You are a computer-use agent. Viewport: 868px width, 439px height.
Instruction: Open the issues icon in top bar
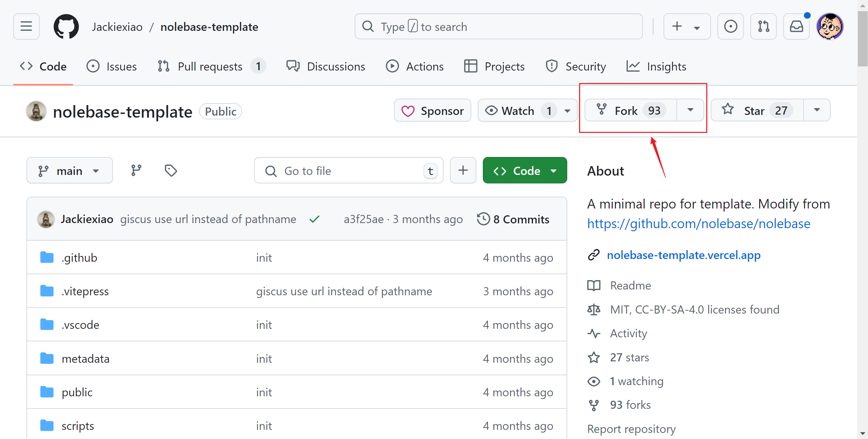730,26
